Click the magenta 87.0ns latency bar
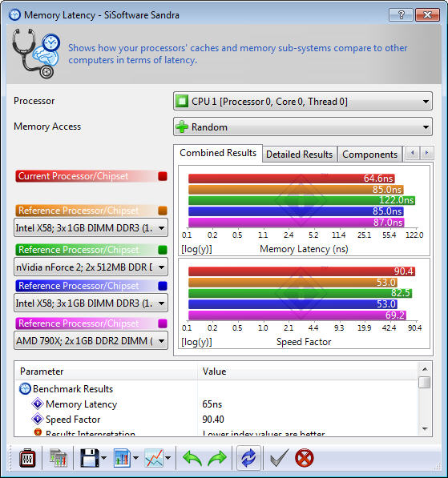The width and height of the screenshot is (448, 478). (297, 222)
